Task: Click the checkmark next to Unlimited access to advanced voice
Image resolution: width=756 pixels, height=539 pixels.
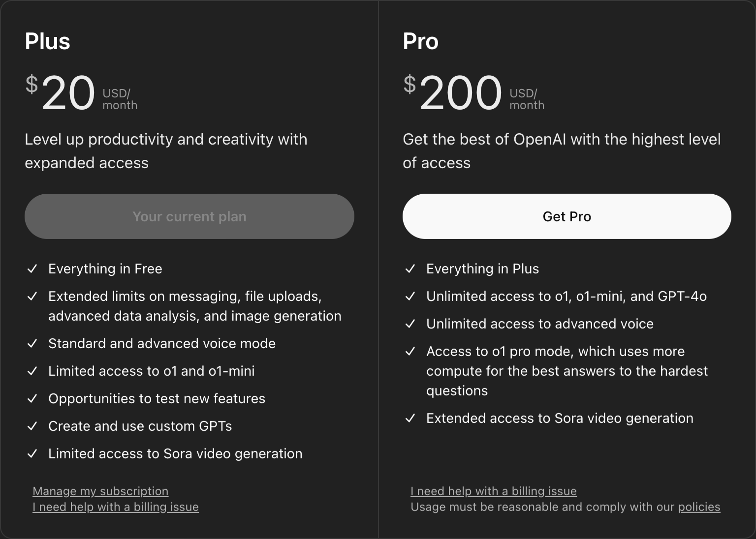Action: pos(410,324)
